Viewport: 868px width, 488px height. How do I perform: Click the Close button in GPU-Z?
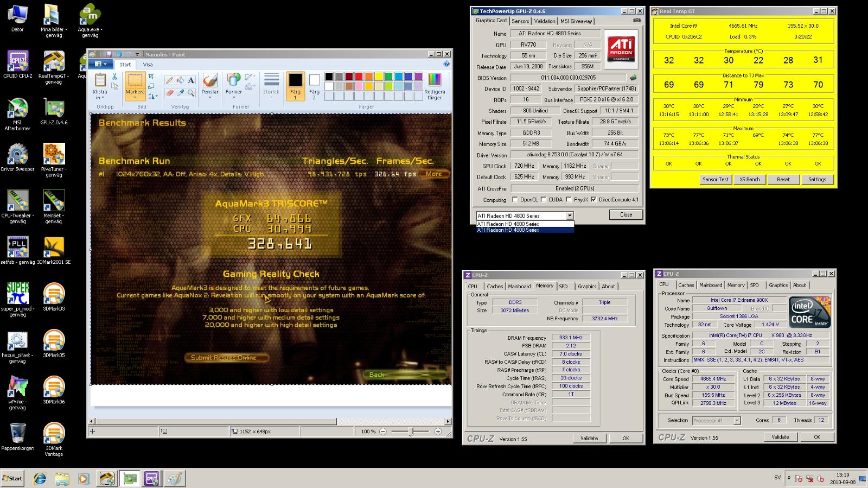626,214
